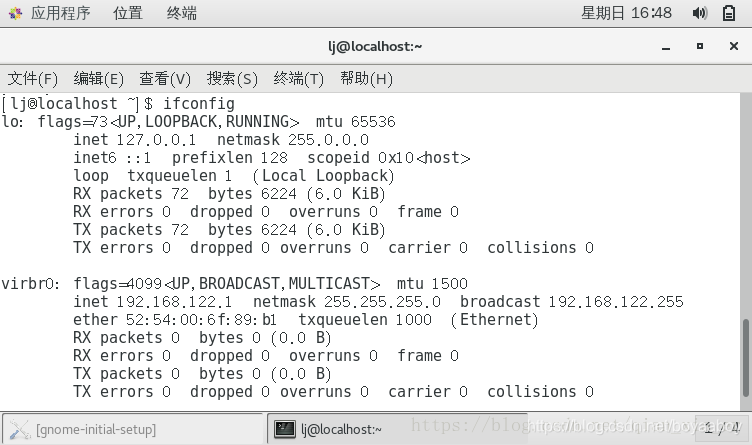Open the 编辑(E) menu
The height and width of the screenshot is (445, 752).
tap(98, 78)
